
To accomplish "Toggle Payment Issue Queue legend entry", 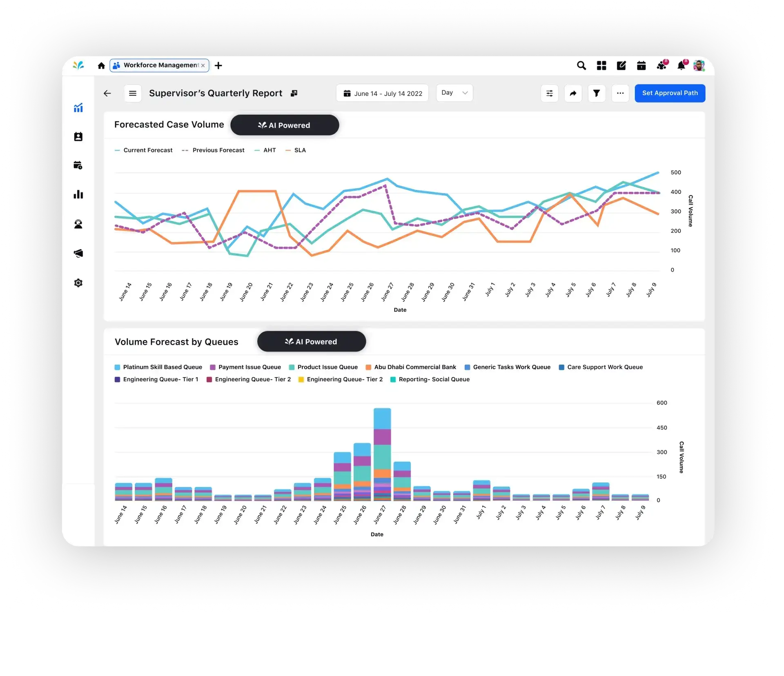I will [x=245, y=367].
